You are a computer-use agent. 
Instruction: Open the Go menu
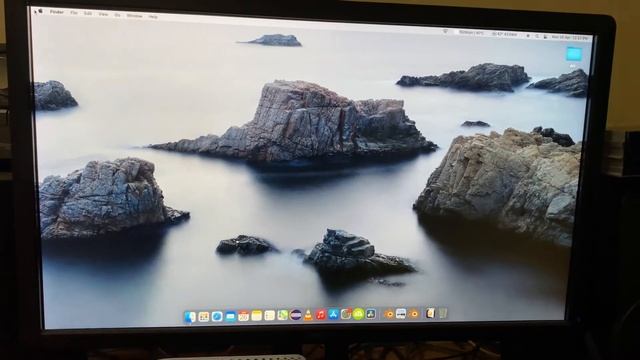[x=118, y=15]
